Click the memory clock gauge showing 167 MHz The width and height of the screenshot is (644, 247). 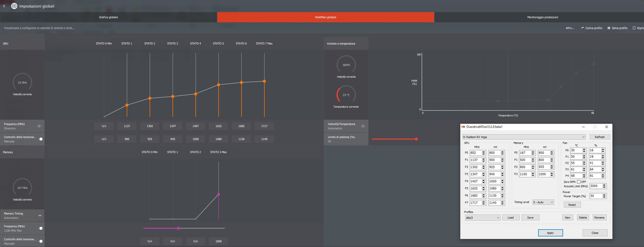tap(22, 188)
